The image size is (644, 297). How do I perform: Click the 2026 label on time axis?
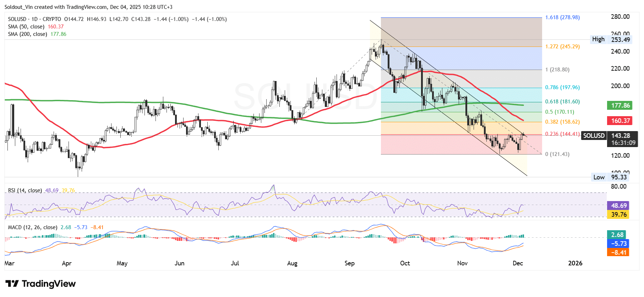[x=575, y=263]
